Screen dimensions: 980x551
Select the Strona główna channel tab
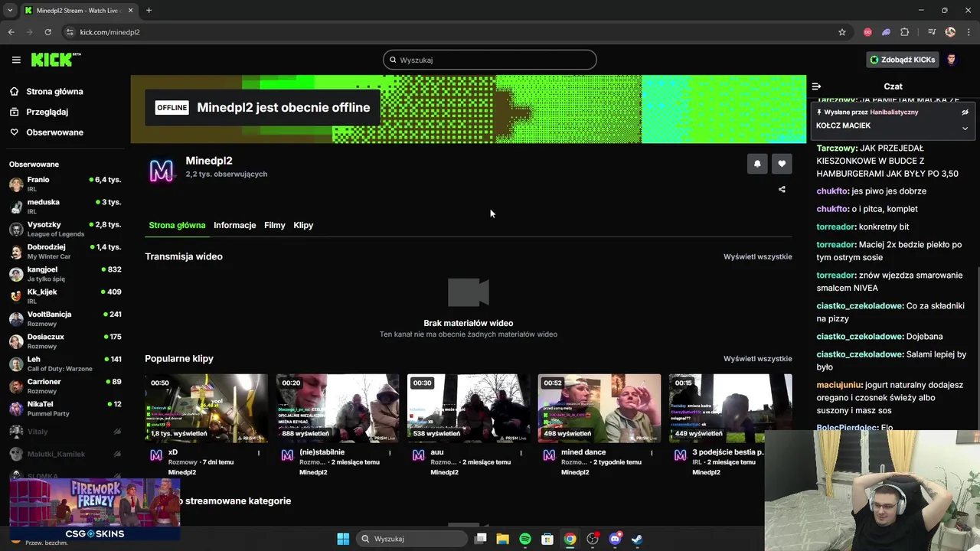pos(177,225)
